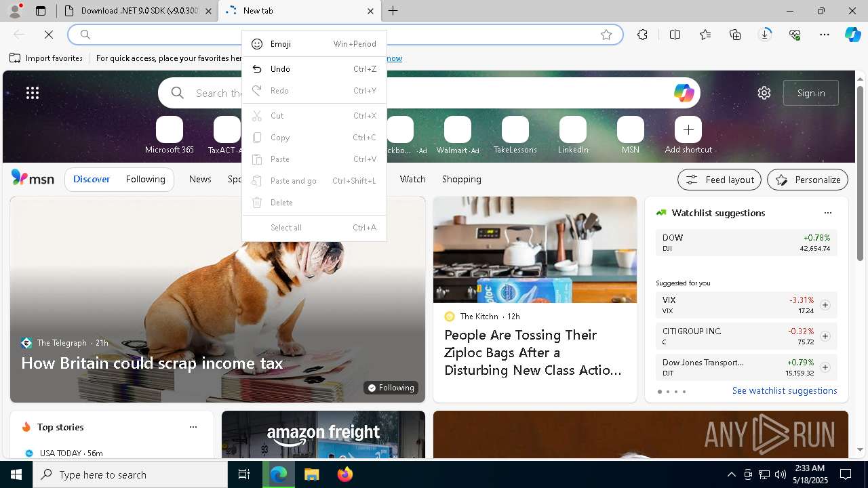Add this page to favorites star
The image size is (868, 488).
(606, 35)
